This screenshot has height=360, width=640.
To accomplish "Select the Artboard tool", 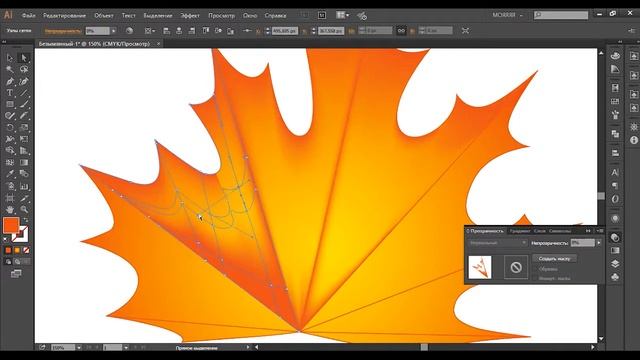I will pos(10,198).
